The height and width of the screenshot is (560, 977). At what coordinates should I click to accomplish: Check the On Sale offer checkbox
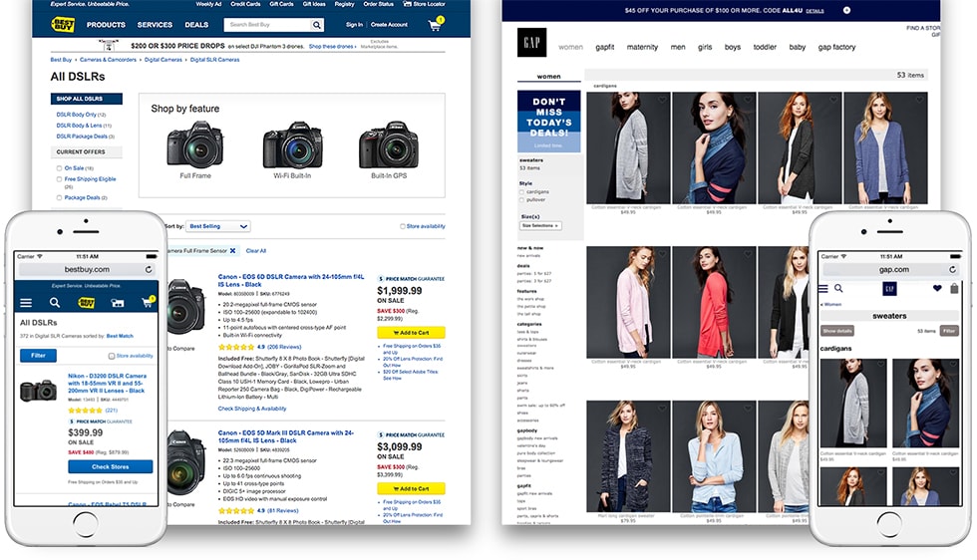[59, 168]
